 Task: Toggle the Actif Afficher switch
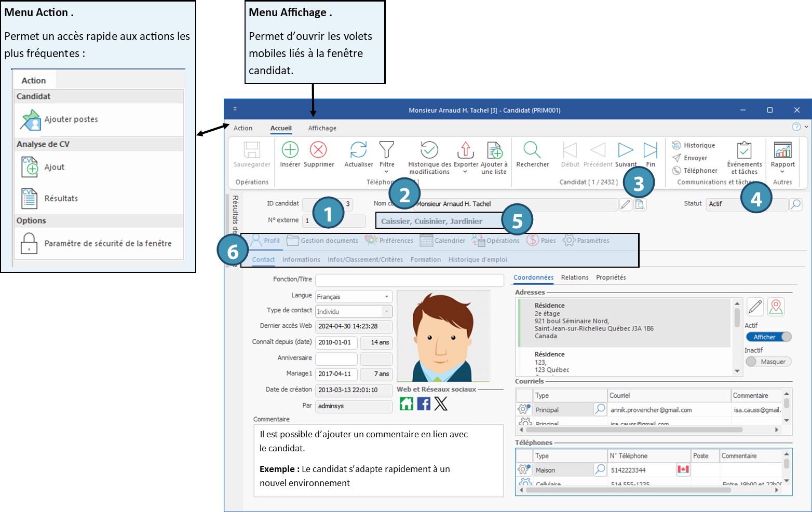pyautogui.click(x=768, y=337)
